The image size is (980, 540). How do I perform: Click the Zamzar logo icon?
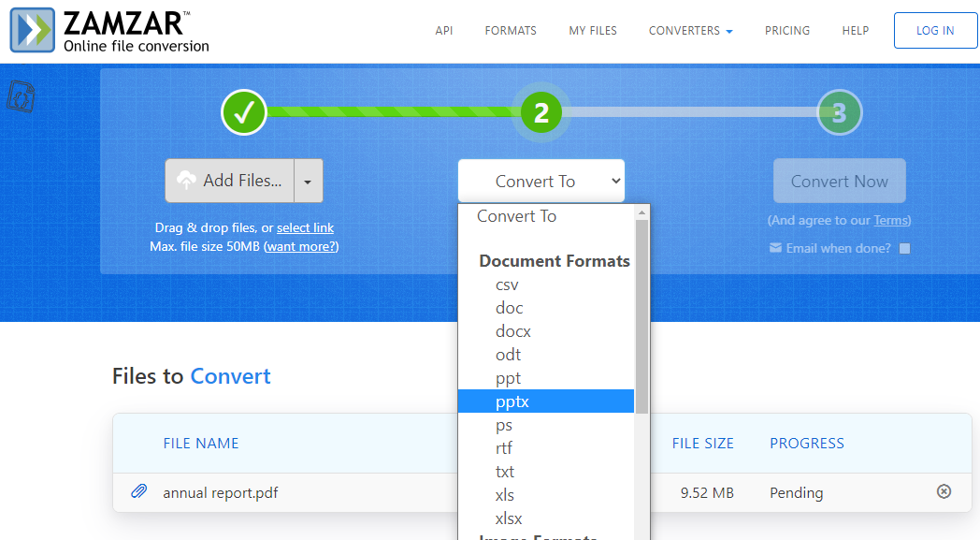33,30
